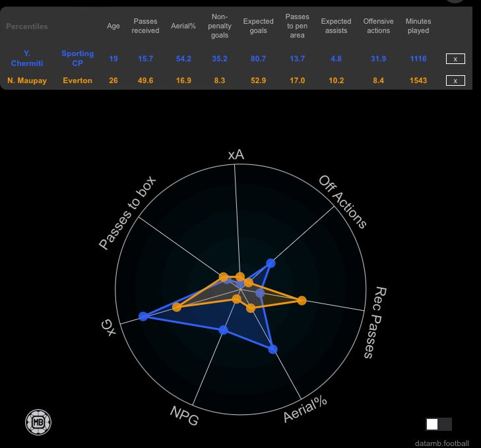Click the MB ball logo icon
Image resolution: width=481 pixels, height=448 pixels.
tap(38, 422)
